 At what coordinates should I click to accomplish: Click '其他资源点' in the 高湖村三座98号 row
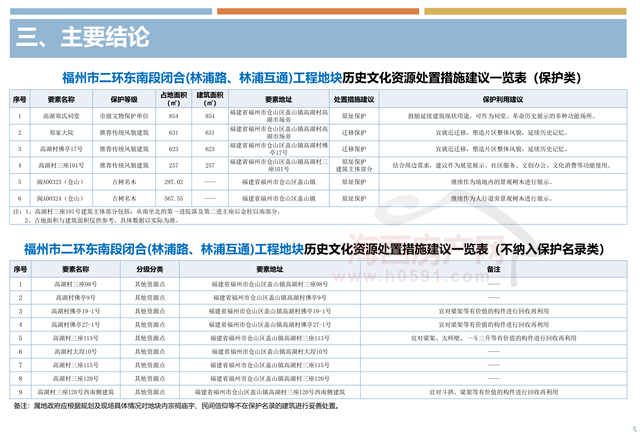tap(150, 284)
